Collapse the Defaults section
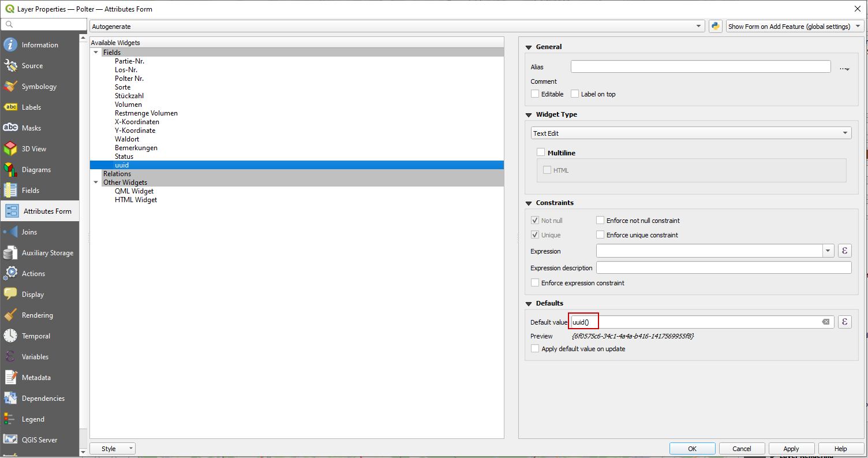 tap(528, 304)
